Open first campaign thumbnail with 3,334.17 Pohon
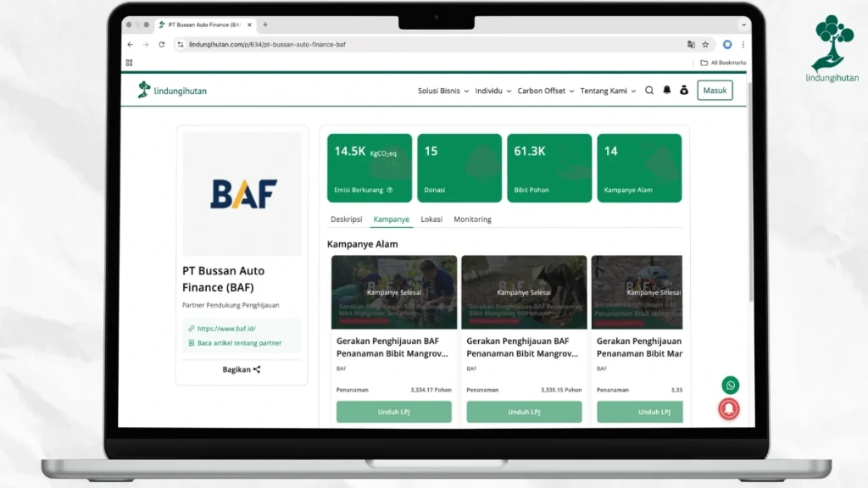Image resolution: width=868 pixels, height=488 pixels. click(394, 292)
